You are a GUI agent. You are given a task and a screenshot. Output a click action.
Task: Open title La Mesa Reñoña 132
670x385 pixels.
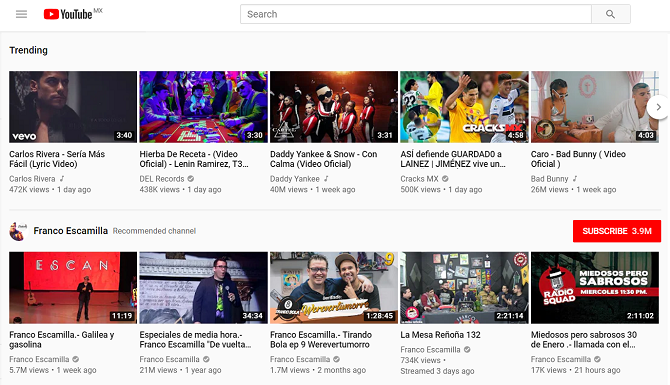(x=440, y=335)
